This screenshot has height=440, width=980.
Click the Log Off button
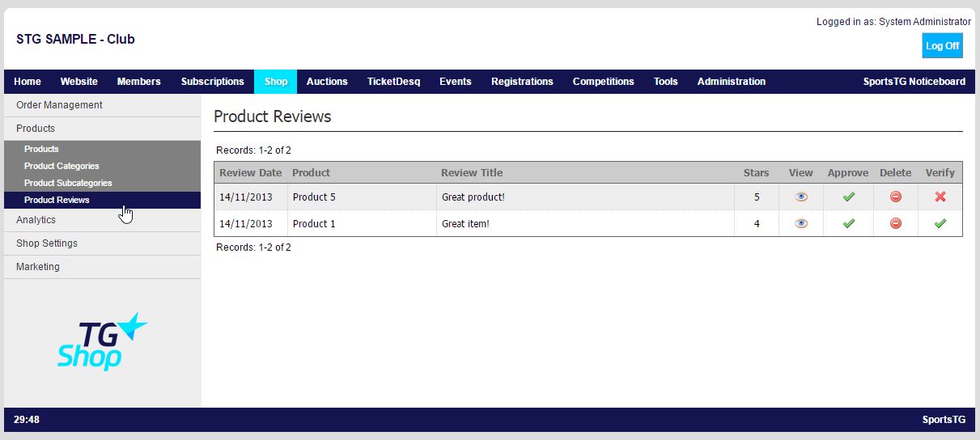pos(943,46)
